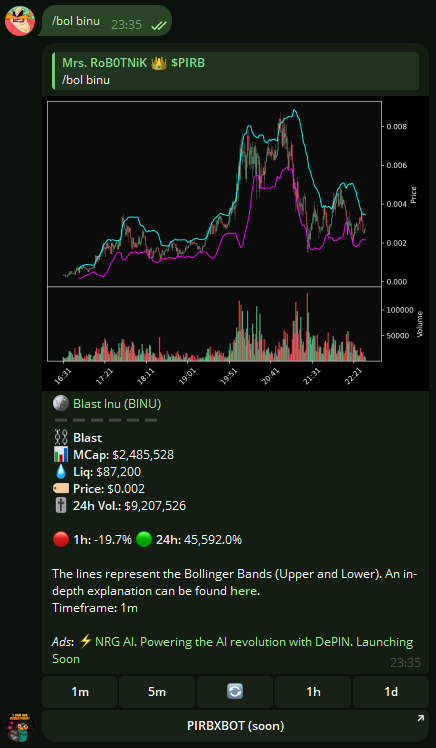Switch chart timeframe to 1m

[x=80, y=692]
